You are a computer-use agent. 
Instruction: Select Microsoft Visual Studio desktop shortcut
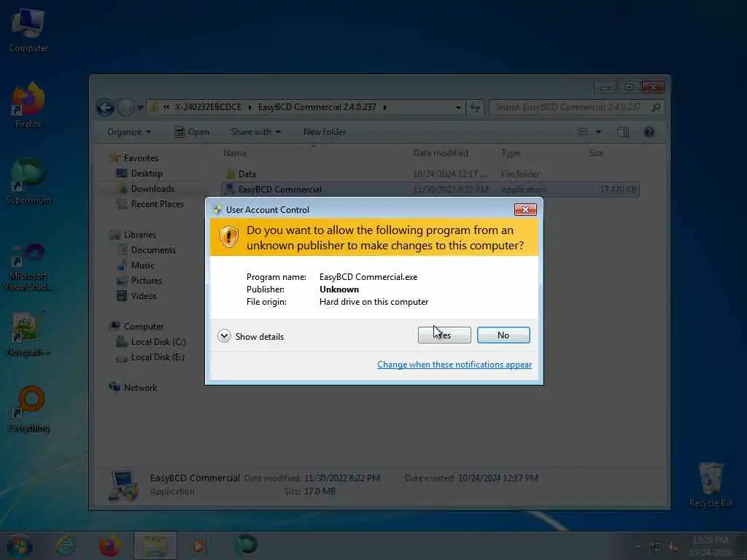[x=28, y=267]
